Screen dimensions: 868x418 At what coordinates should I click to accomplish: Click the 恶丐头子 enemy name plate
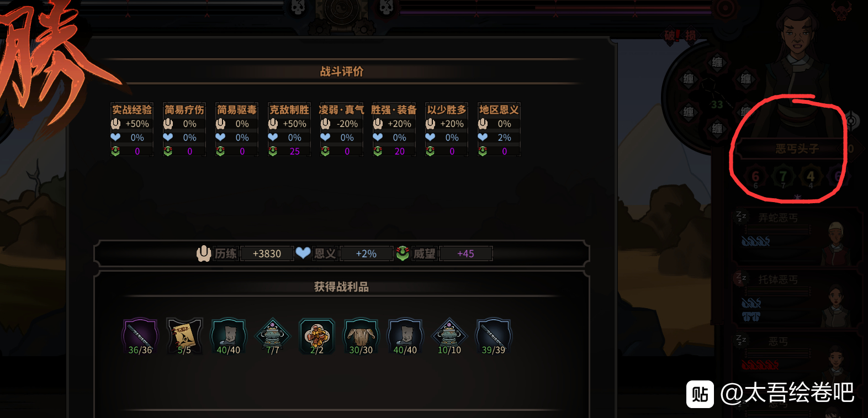tap(797, 149)
